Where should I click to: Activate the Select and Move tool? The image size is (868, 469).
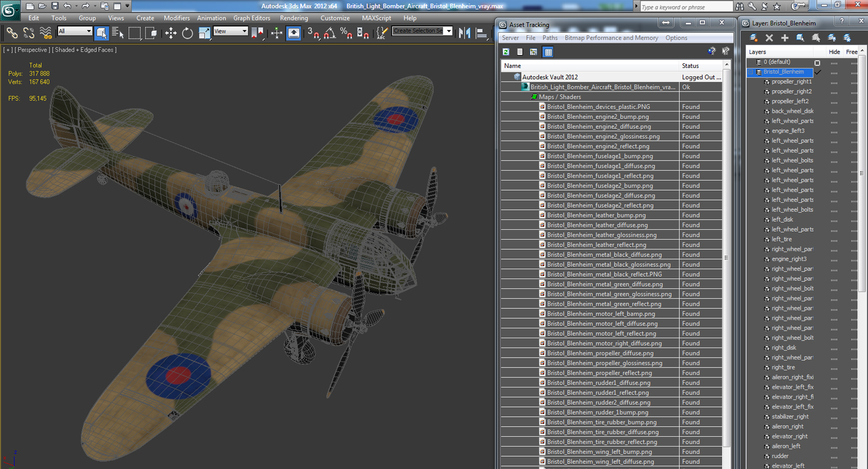[x=171, y=33]
